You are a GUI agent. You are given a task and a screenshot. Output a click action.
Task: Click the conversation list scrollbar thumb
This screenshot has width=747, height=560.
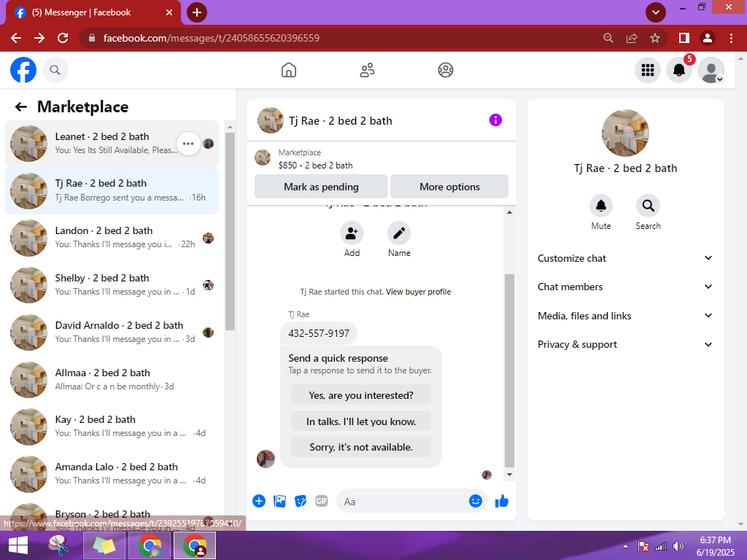[x=230, y=231]
